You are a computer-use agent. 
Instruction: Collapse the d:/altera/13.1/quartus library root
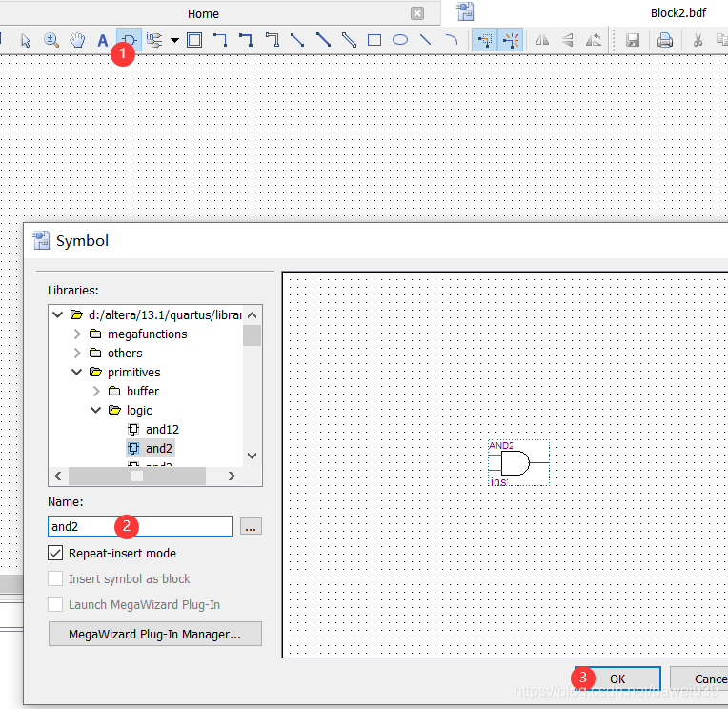point(57,314)
